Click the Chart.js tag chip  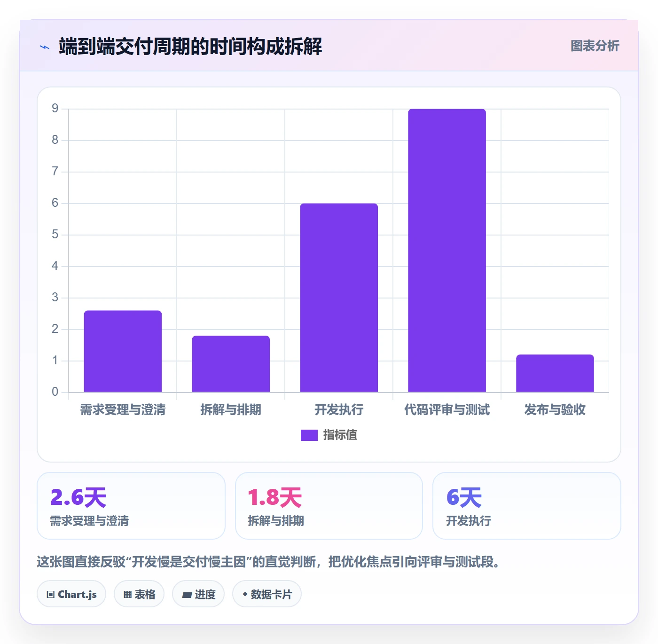[71, 594]
